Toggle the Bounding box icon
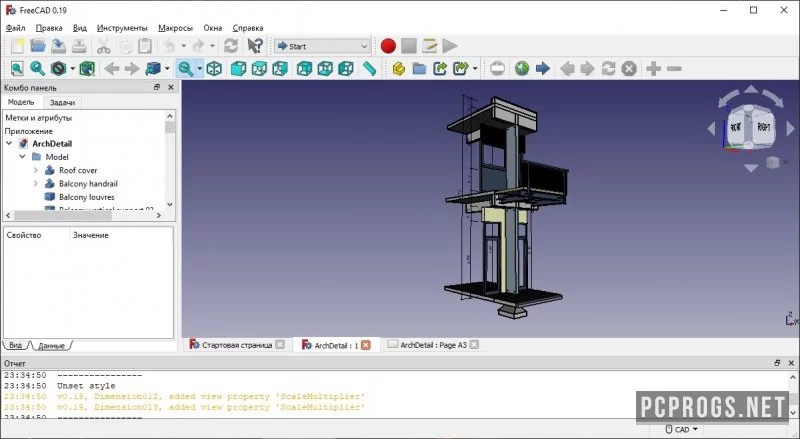This screenshot has width=800, height=439. (87, 68)
